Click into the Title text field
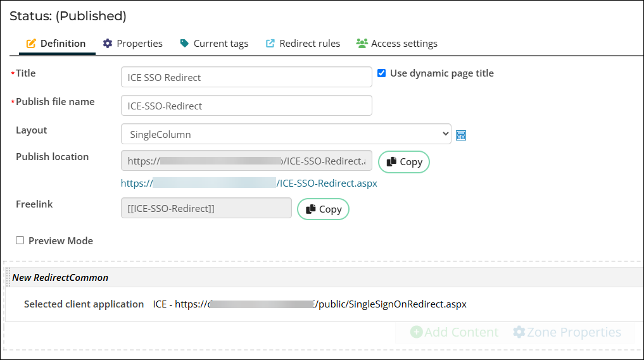The height and width of the screenshot is (360, 644). pyautogui.click(x=246, y=77)
